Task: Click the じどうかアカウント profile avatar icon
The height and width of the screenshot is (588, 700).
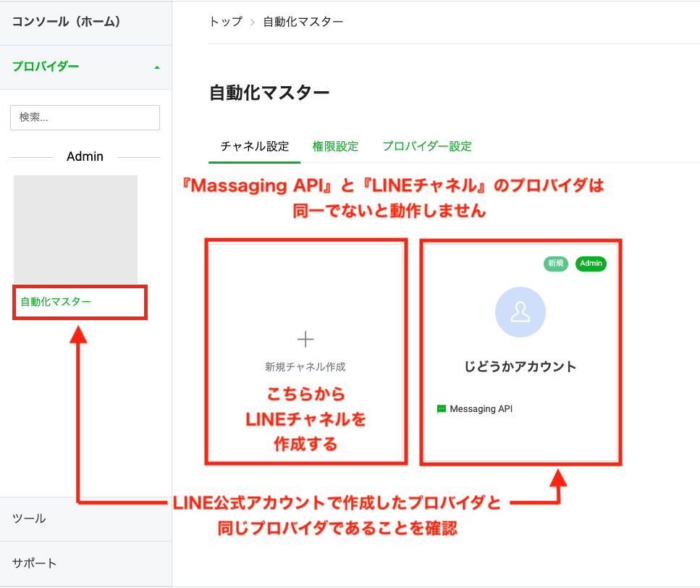Action: click(x=520, y=312)
